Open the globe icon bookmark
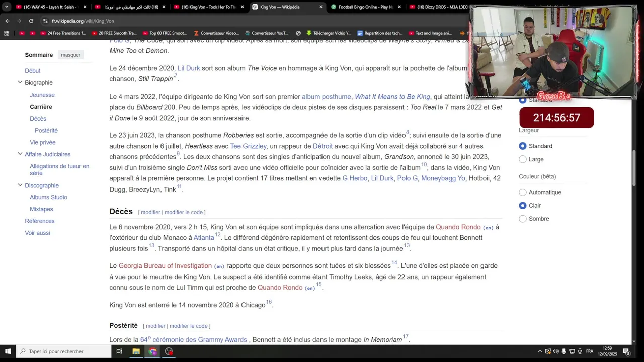 click(x=298, y=33)
